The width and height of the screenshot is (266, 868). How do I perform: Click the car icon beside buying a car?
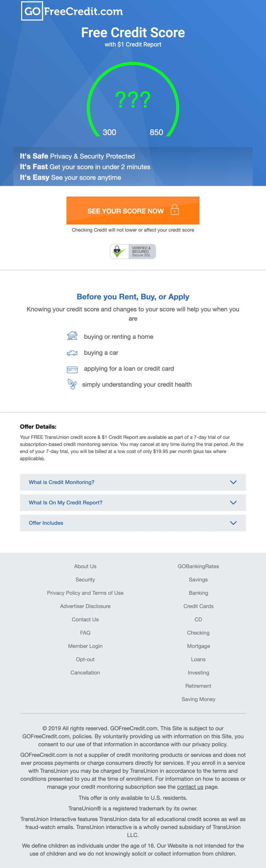tap(72, 353)
